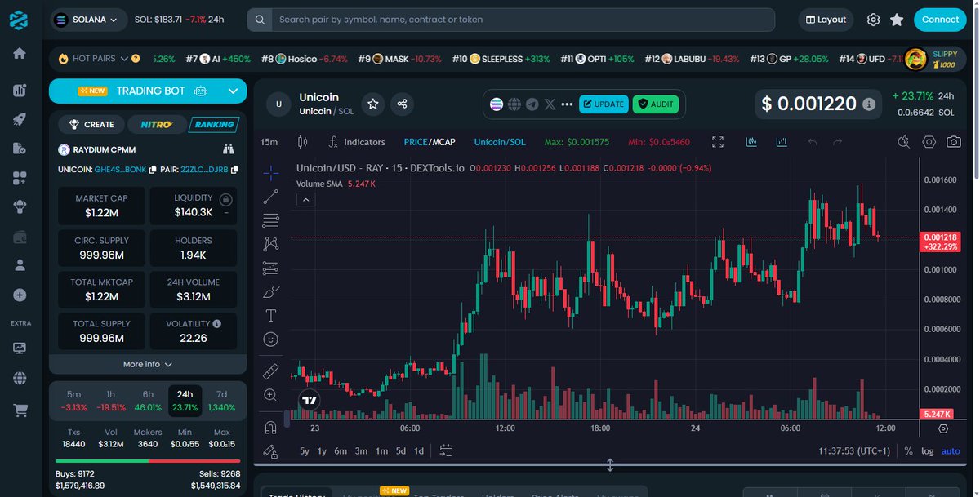Expand More info section
This screenshot has height=497, width=980.
[x=148, y=364]
